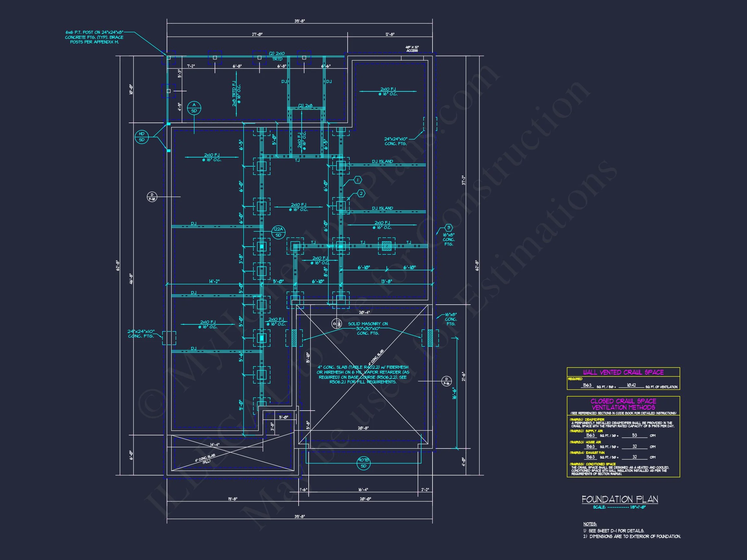This screenshot has height=560, width=747.
Task: Click hexagon keynote number 1
Action: point(358,180)
